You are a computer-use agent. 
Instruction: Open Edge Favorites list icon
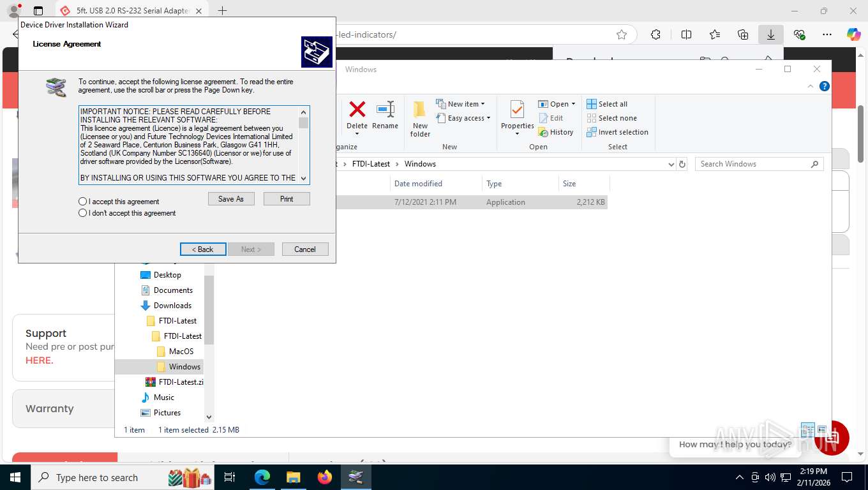point(715,34)
